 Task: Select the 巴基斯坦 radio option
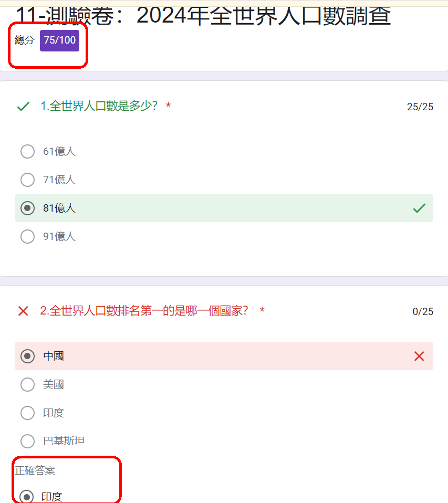(27, 442)
